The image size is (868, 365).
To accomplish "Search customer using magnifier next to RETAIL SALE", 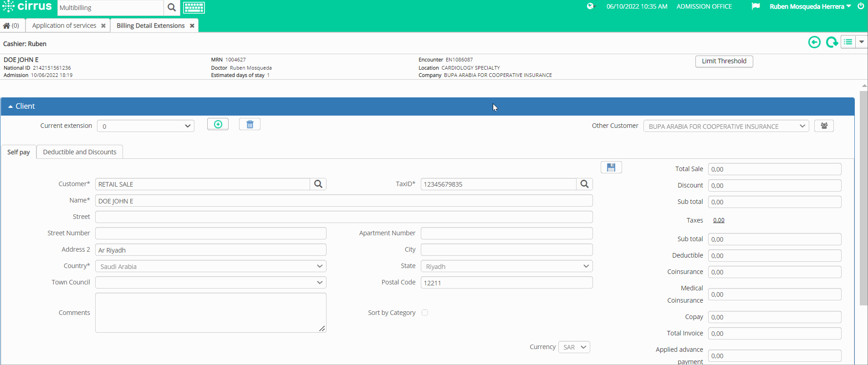I will tap(318, 184).
